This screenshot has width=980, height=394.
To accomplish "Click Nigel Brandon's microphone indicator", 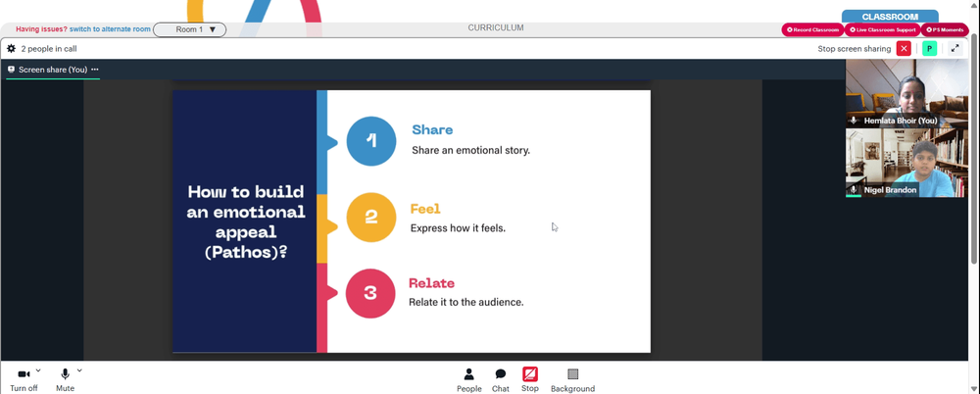I will pyautogui.click(x=854, y=189).
